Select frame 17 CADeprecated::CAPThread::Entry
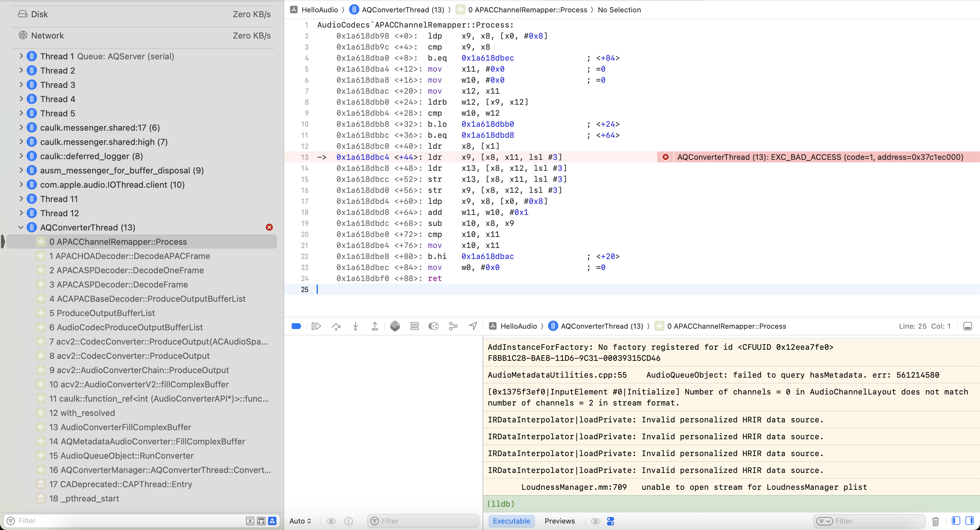This screenshot has width=980, height=530. pyautogui.click(x=142, y=484)
